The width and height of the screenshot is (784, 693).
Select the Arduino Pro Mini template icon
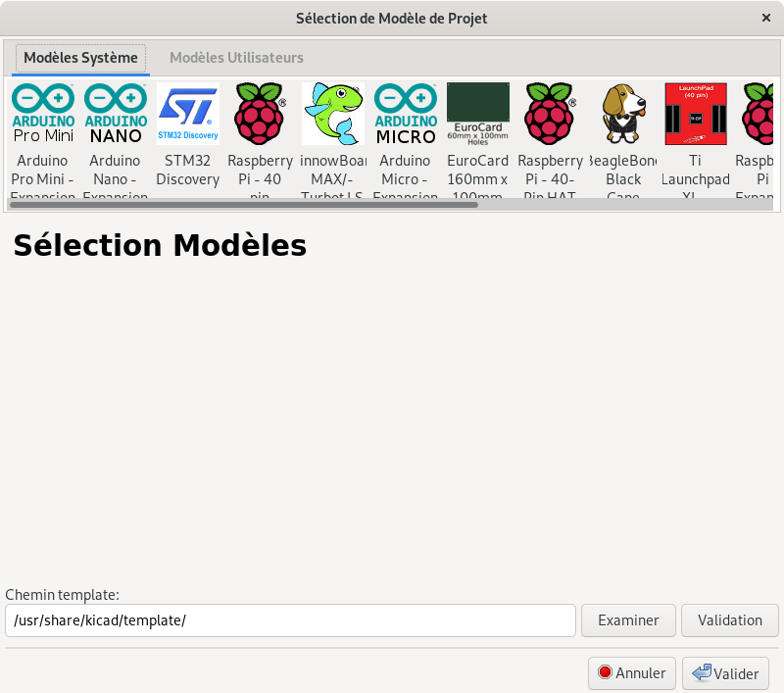click(x=43, y=114)
